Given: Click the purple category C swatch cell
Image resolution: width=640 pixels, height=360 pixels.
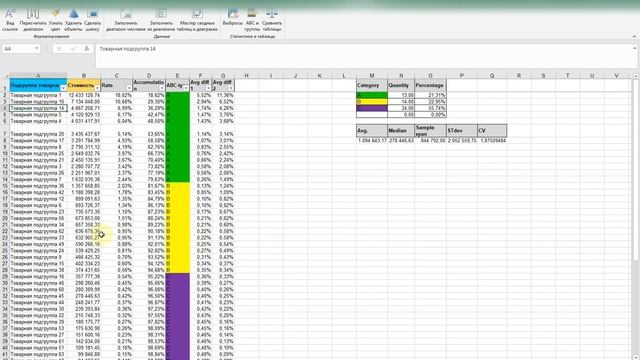Looking at the screenshot, I should pos(372,108).
